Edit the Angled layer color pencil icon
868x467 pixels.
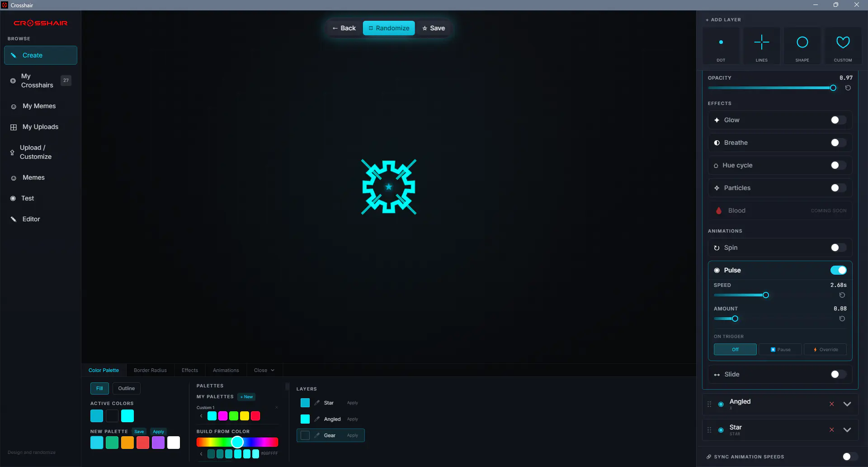click(317, 419)
